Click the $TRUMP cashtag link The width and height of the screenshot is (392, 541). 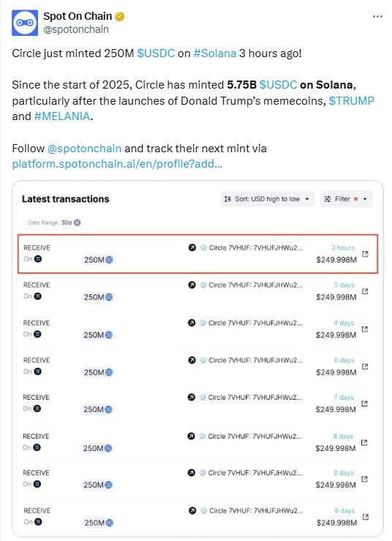coord(351,101)
